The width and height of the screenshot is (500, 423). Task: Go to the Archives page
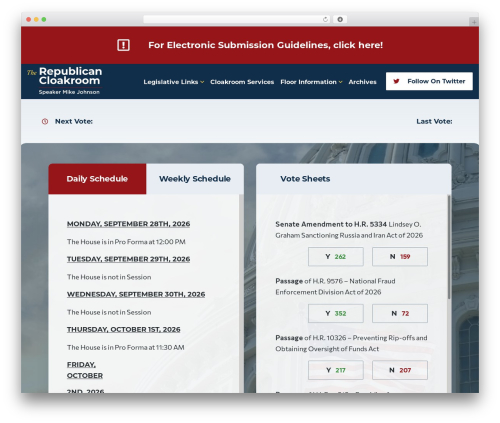362,82
